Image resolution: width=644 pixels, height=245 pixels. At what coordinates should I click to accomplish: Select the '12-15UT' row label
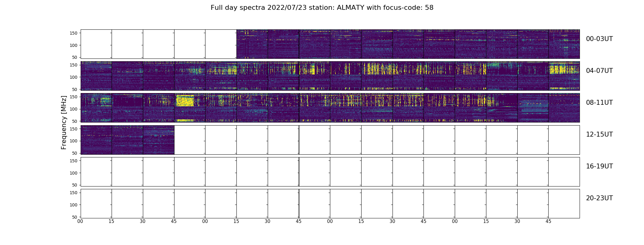(599, 134)
